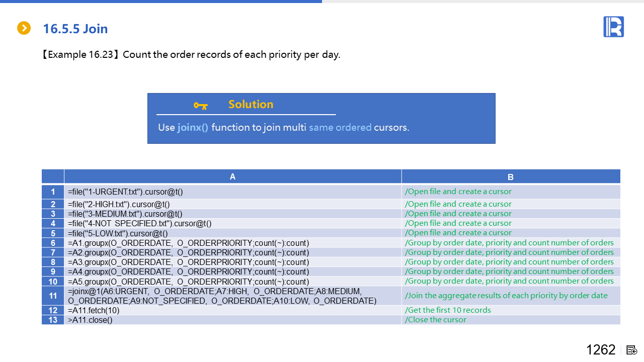Select row number 1 in the table

53,192
